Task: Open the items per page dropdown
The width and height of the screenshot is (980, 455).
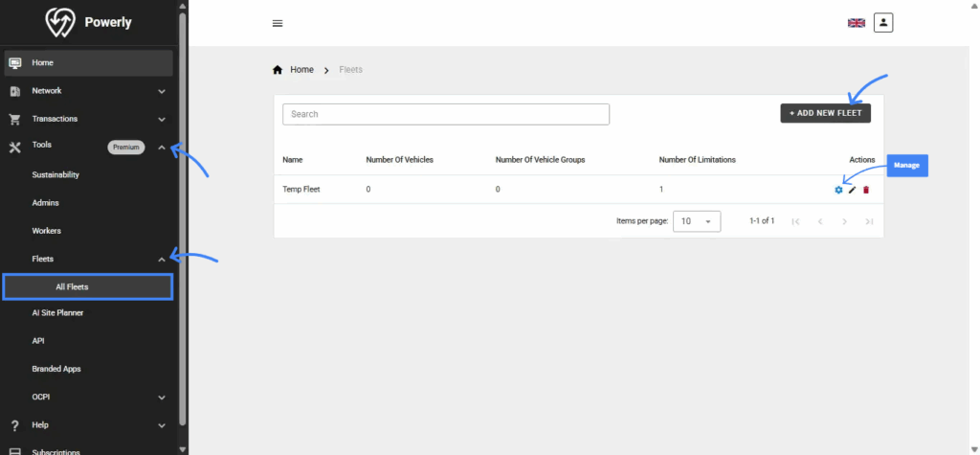Action: (697, 221)
